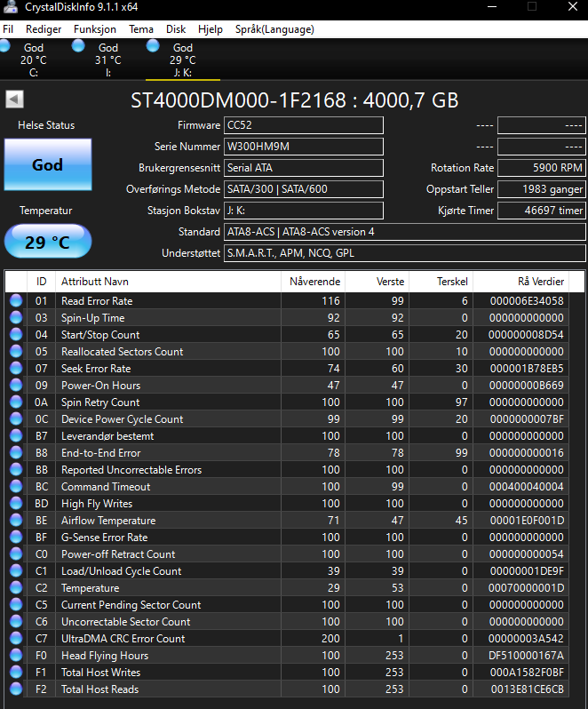Click the God health status button
588x709 pixels.
pos(48,164)
